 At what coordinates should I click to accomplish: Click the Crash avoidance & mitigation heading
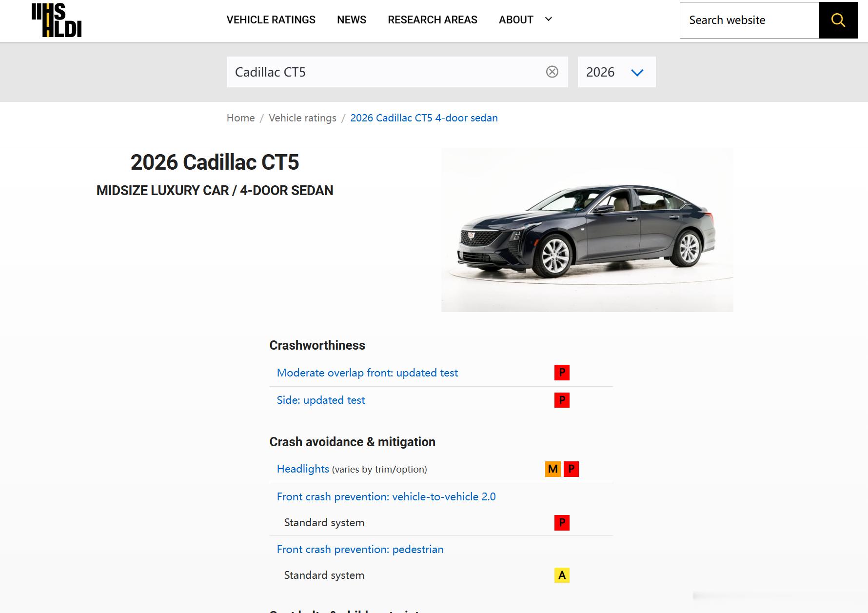pyautogui.click(x=352, y=442)
